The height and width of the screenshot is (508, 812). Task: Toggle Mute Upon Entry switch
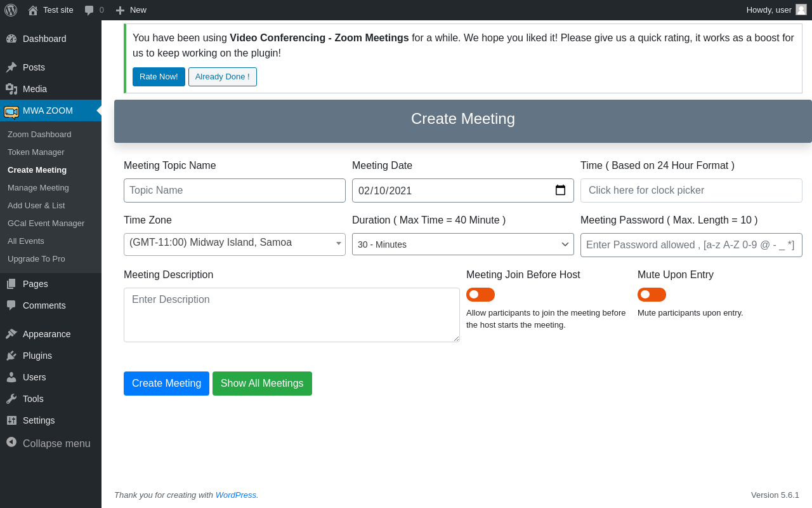pos(652,295)
